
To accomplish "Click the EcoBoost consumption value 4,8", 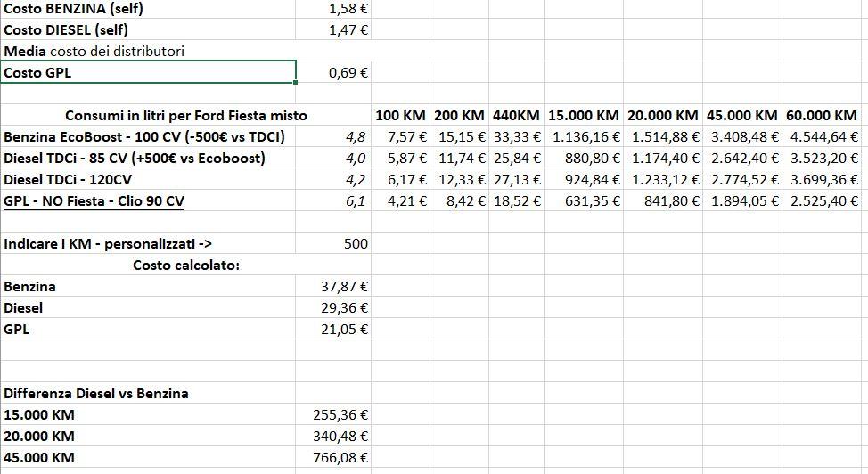I will [x=333, y=137].
